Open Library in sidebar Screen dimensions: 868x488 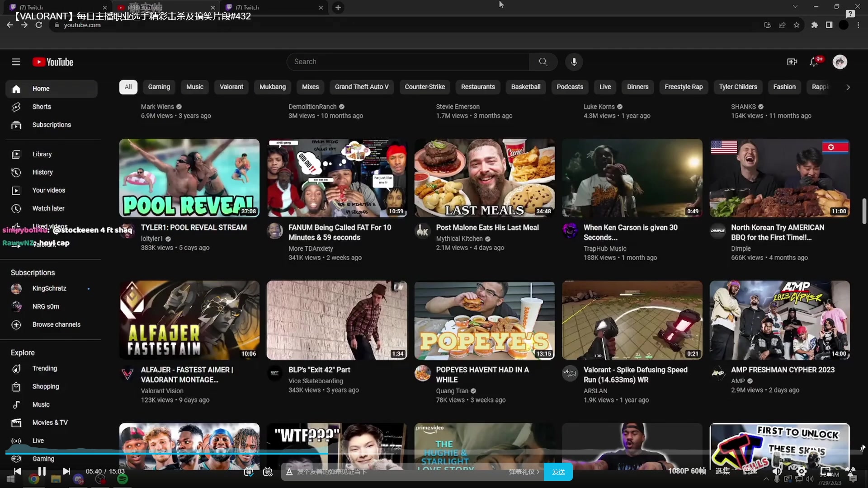(x=52, y=154)
